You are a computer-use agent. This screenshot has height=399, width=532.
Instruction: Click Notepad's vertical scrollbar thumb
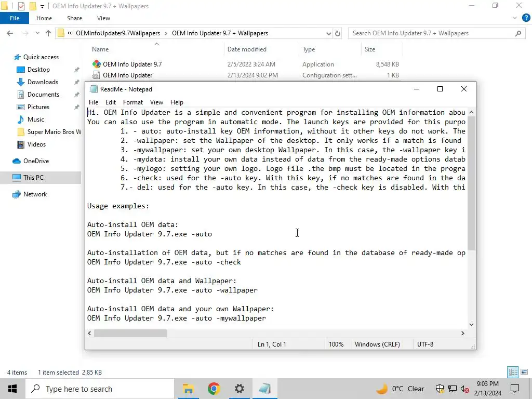[471, 183]
